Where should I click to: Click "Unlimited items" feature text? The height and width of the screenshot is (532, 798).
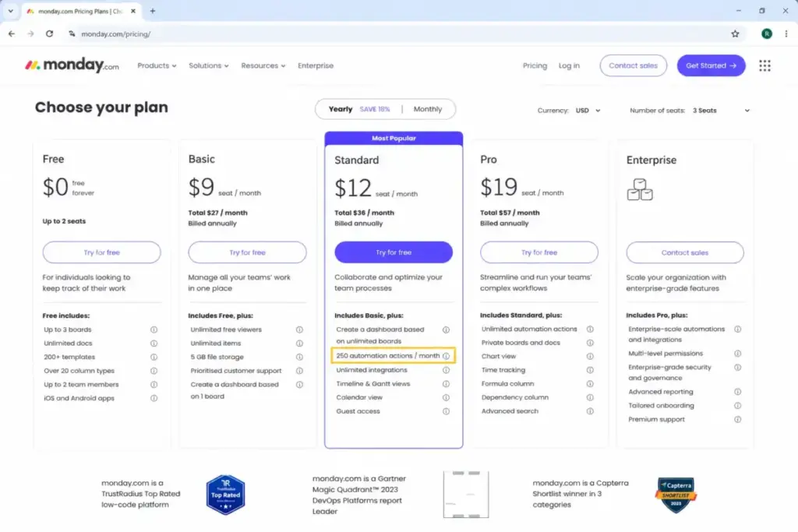click(x=216, y=344)
